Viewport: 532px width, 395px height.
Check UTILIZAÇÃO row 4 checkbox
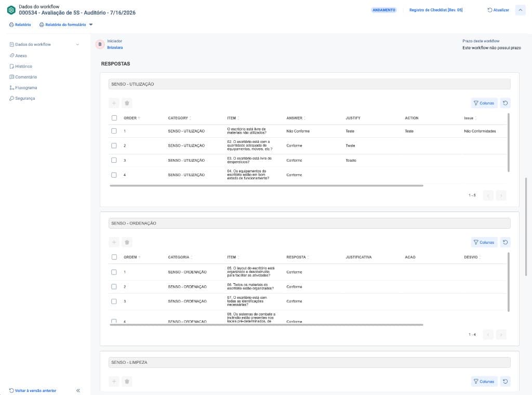(x=114, y=175)
